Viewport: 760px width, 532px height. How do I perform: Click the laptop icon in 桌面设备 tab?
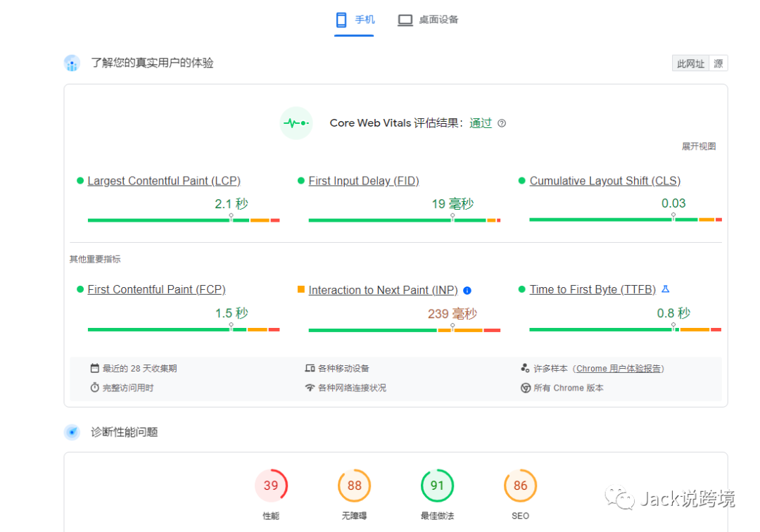[x=405, y=20]
